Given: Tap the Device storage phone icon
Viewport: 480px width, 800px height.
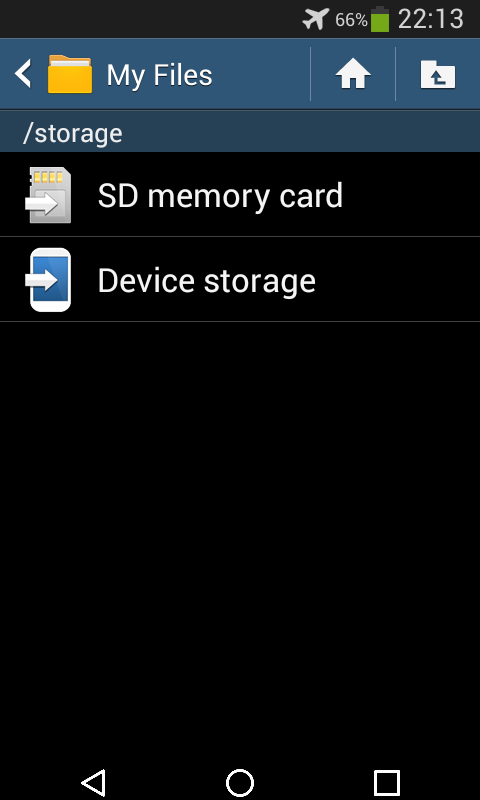Looking at the screenshot, I should [48, 280].
